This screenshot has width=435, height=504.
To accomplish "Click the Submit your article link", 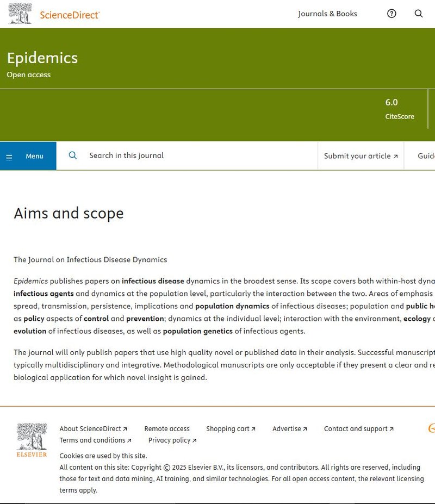I will 356,155.
